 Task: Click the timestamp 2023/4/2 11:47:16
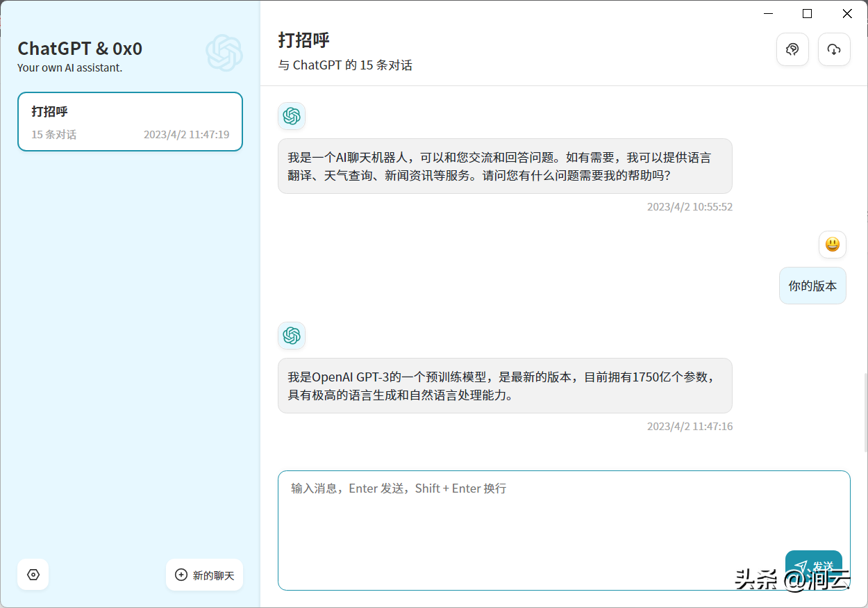[x=690, y=427]
